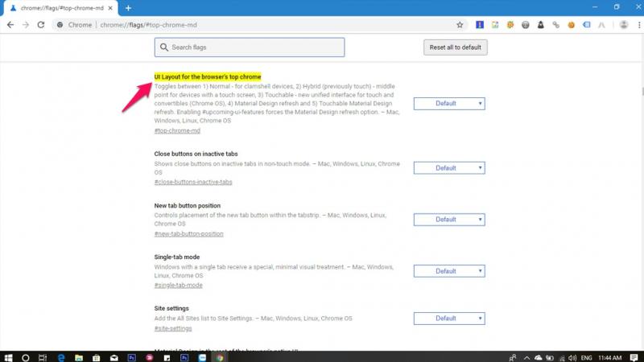
Task: Open the UI Layout top chrome dropdown
Action: pyautogui.click(x=448, y=103)
